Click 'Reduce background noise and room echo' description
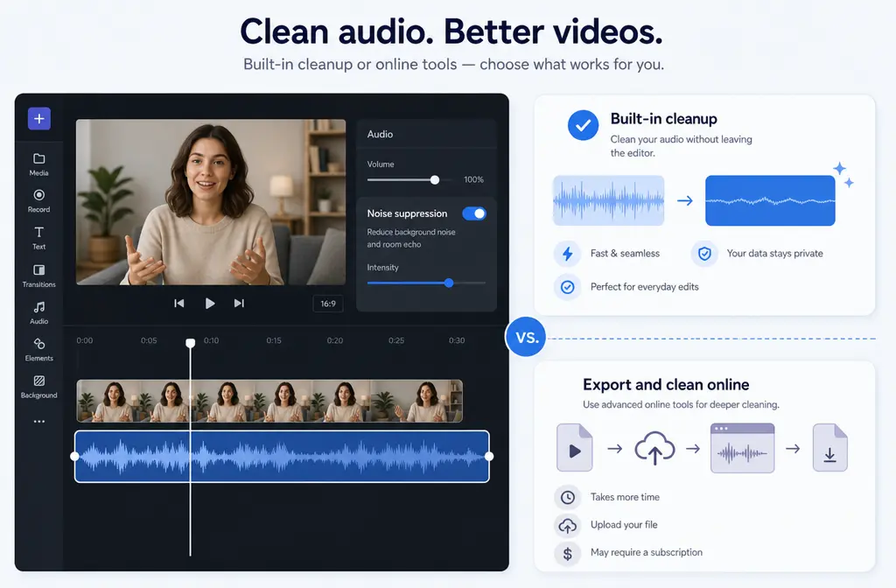This screenshot has width=896, height=588. tap(411, 238)
